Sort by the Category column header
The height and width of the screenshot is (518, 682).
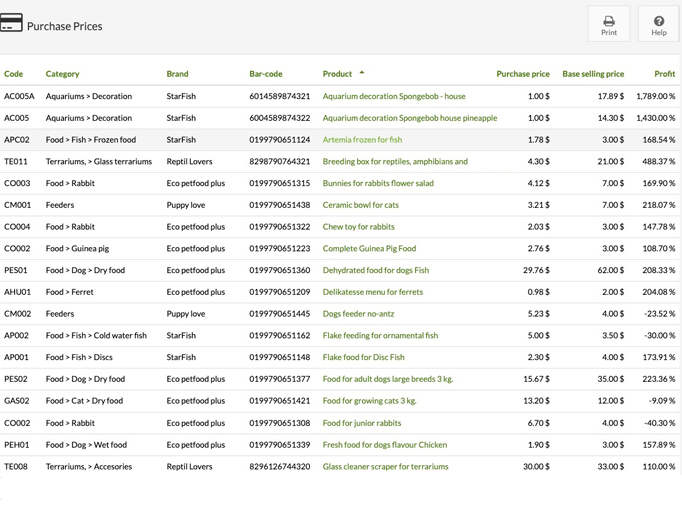(63, 74)
